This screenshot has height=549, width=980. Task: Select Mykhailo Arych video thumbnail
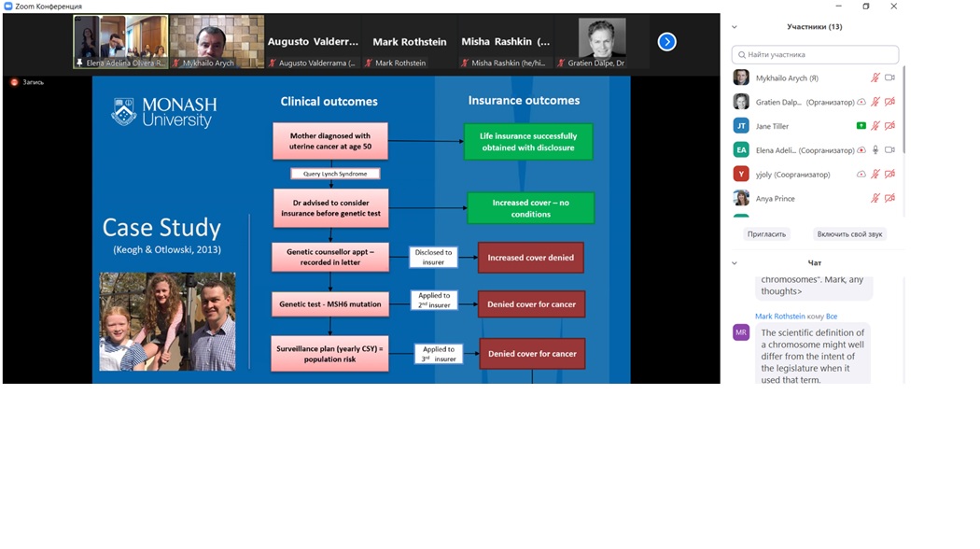coord(217,42)
